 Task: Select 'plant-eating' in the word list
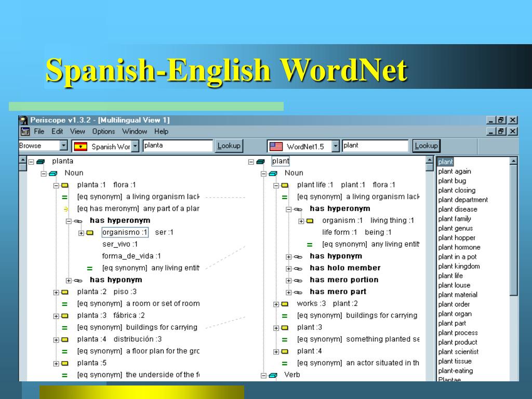coord(455,371)
